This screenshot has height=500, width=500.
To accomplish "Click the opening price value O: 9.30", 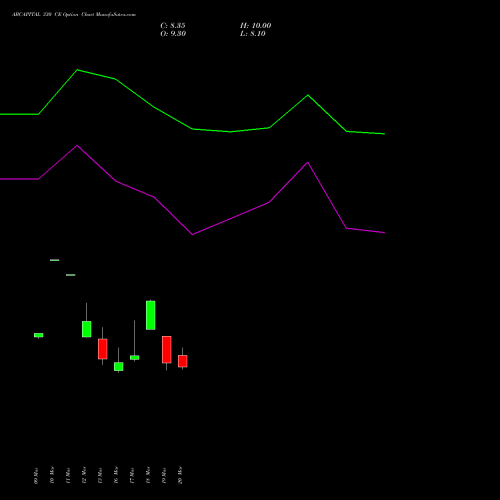I will [x=173, y=34].
